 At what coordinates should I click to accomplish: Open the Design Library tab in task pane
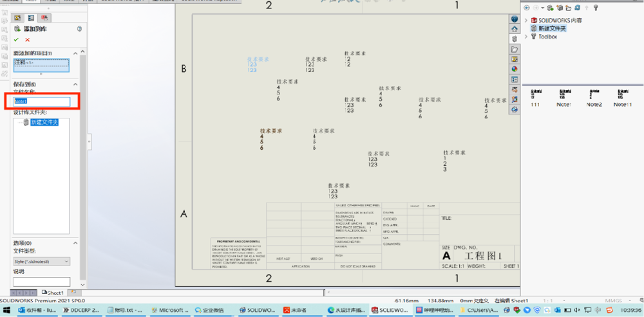514,39
